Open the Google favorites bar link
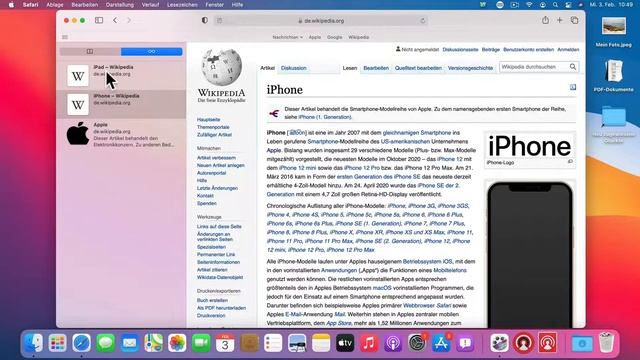This screenshot has width=640, height=360. pos(334,37)
